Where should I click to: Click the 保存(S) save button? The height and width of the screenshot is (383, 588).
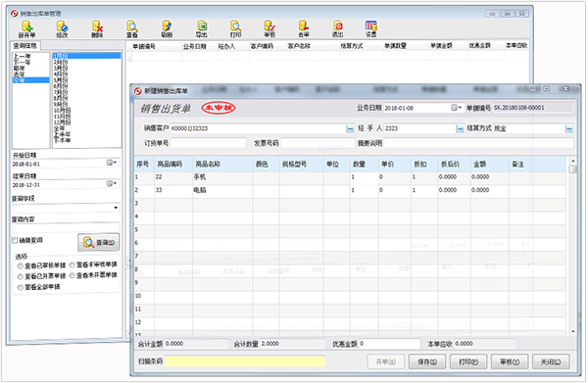coord(427,361)
